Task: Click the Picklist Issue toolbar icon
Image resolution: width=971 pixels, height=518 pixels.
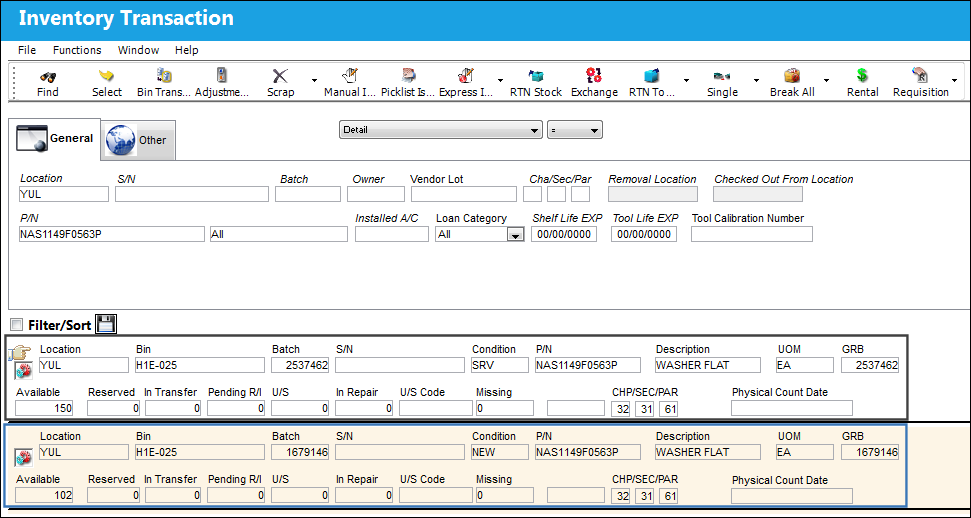Action: tap(408, 76)
